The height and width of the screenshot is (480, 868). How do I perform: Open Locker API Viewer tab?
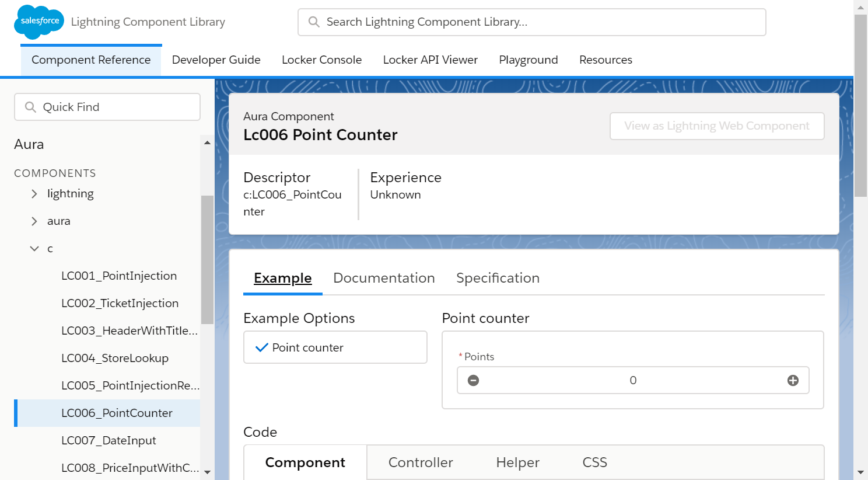430,60
